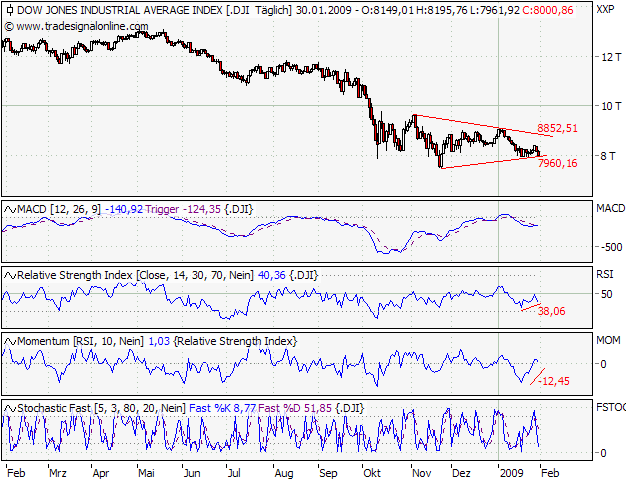The image size is (640, 480).
Task: Click the Stochastic Fast panel label
Action: (101, 408)
